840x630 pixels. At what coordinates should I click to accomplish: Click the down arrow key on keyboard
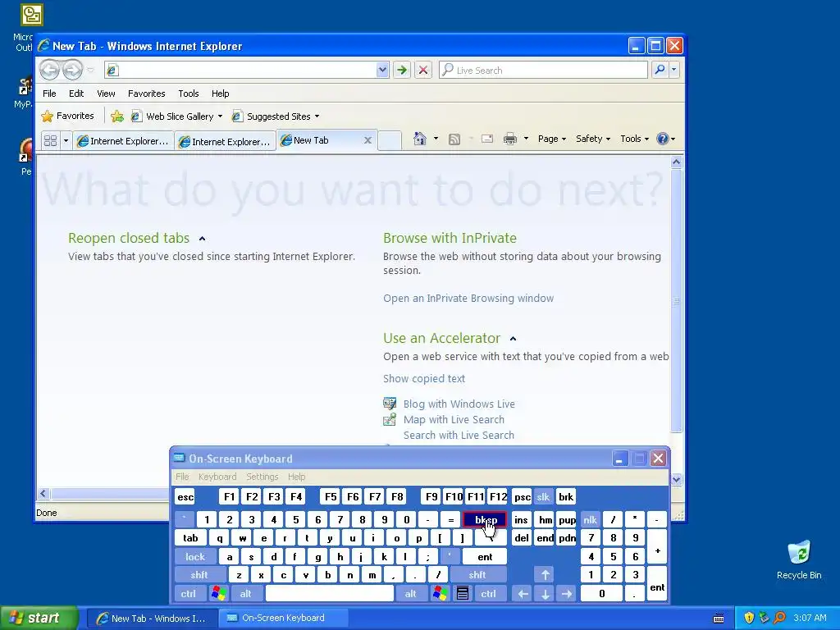pos(545,594)
